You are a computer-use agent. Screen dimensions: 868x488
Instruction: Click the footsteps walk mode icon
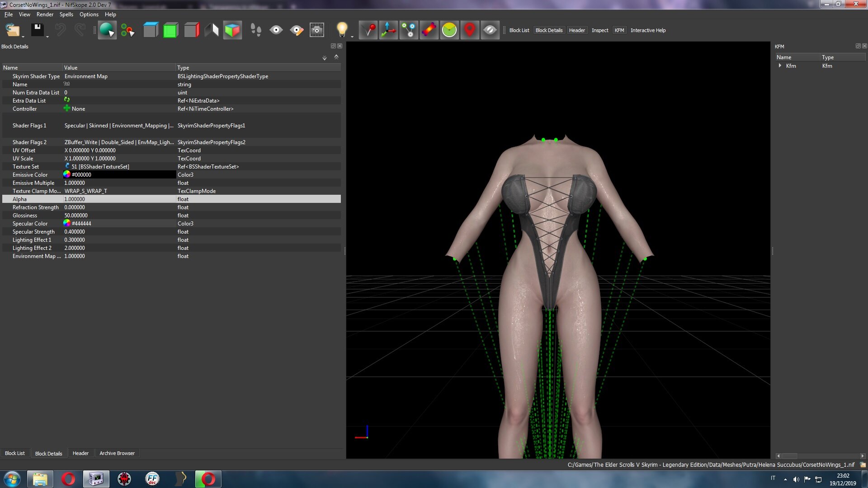click(256, 30)
